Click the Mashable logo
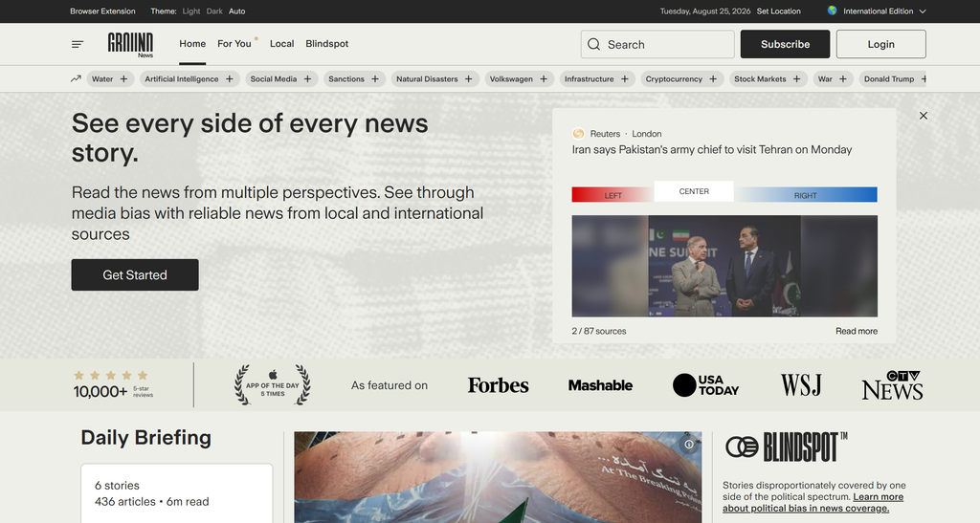980x523 pixels. (600, 385)
